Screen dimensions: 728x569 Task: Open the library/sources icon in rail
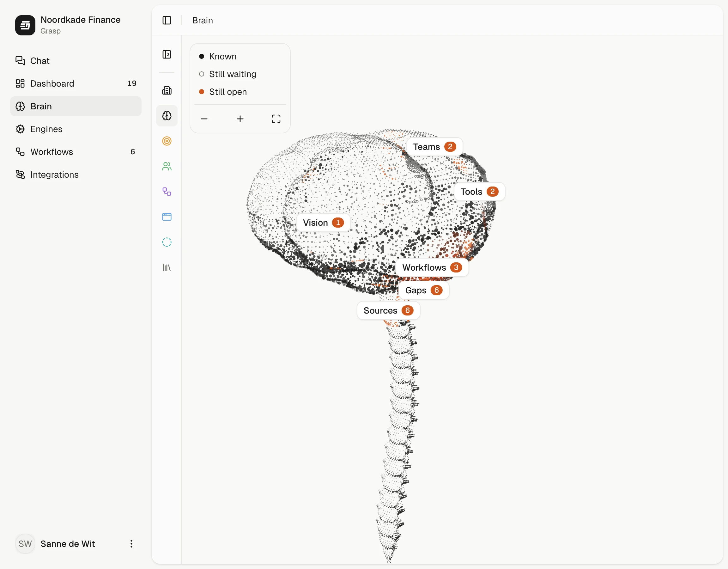167,267
